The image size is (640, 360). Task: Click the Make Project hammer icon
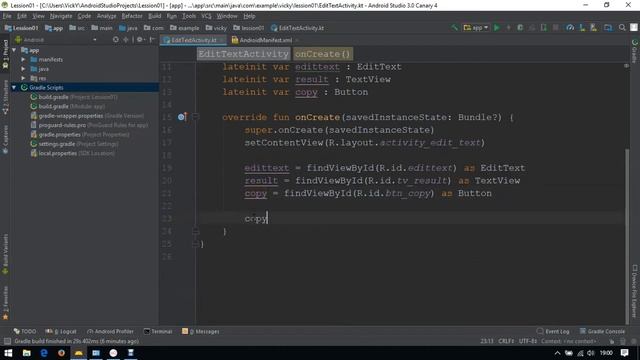[455, 28]
